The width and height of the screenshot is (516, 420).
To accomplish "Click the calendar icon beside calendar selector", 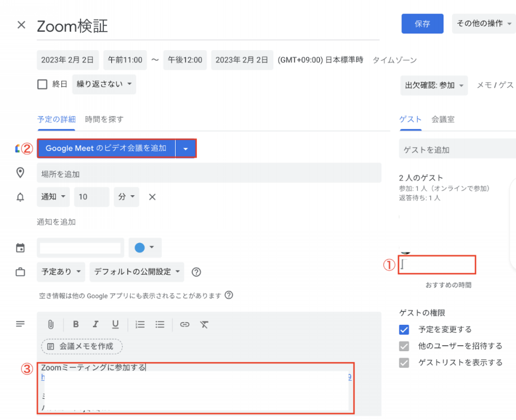I will point(20,247).
